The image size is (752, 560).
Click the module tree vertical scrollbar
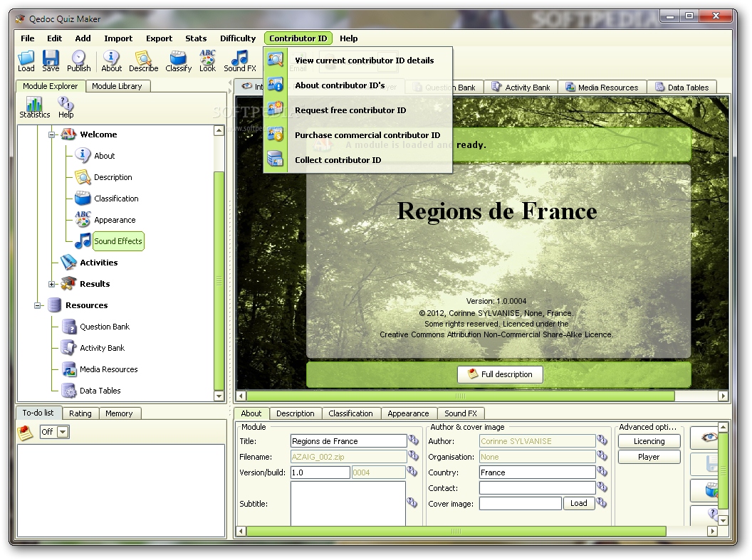point(219,280)
